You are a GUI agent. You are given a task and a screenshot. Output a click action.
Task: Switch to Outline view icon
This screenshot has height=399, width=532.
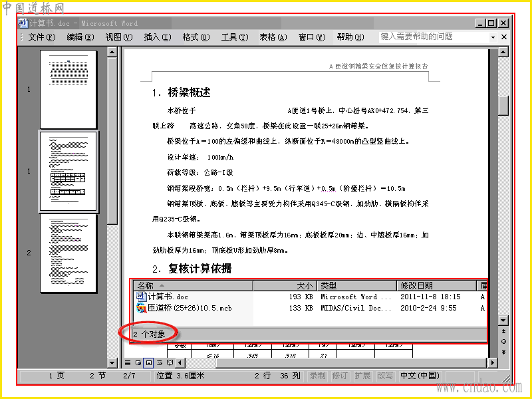pos(159,362)
